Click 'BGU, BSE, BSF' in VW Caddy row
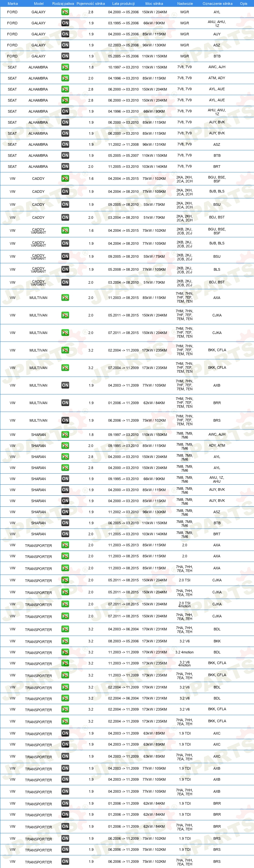 click(x=217, y=179)
